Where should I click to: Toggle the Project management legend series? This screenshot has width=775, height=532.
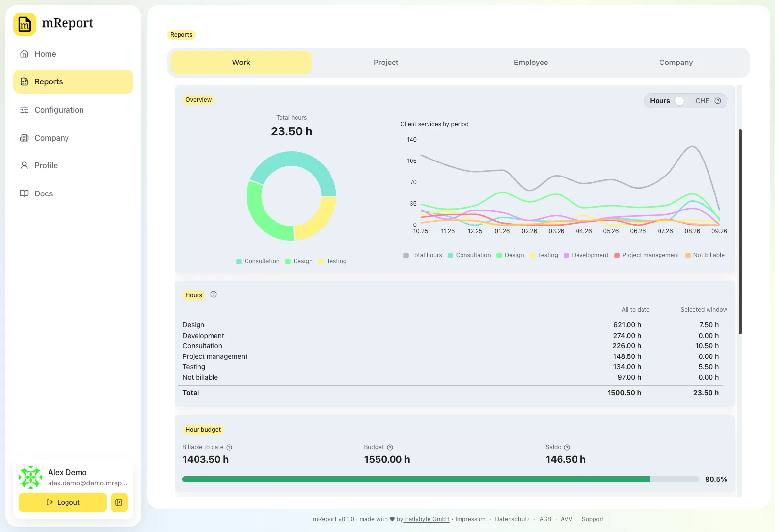[647, 255]
